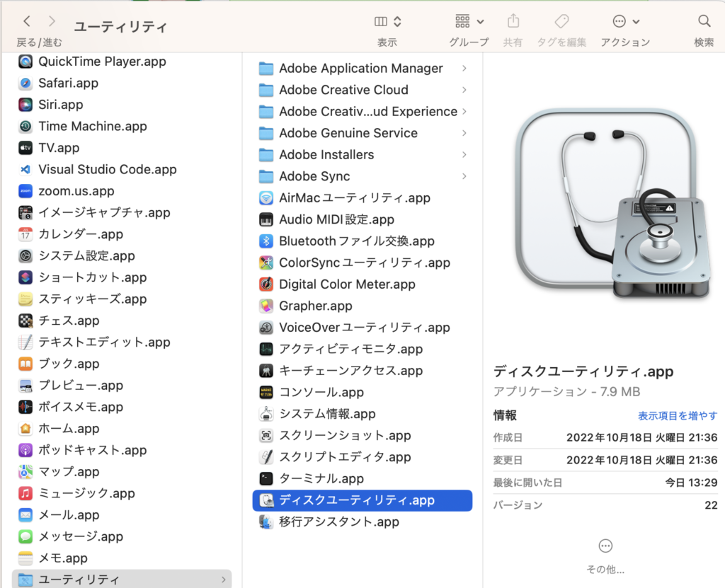Image resolution: width=725 pixels, height=588 pixels.
Task: Click the カレンダー.app icon
Action: [25, 234]
